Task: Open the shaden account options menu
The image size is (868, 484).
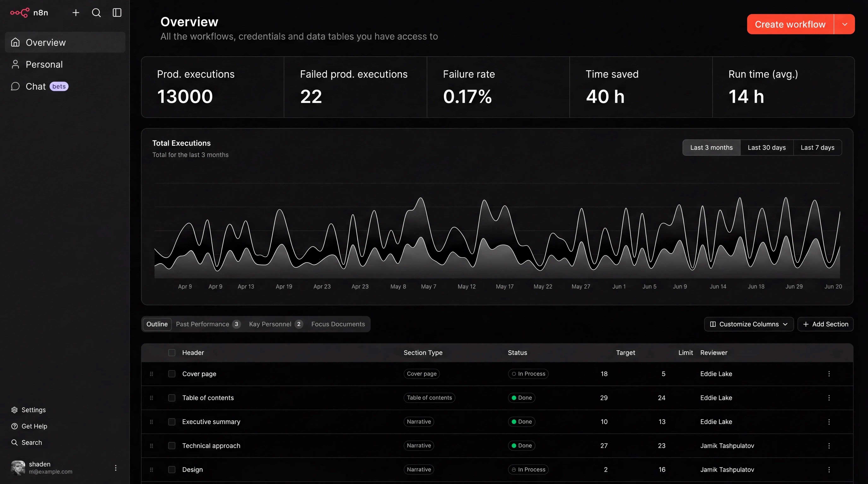Action: point(116,468)
